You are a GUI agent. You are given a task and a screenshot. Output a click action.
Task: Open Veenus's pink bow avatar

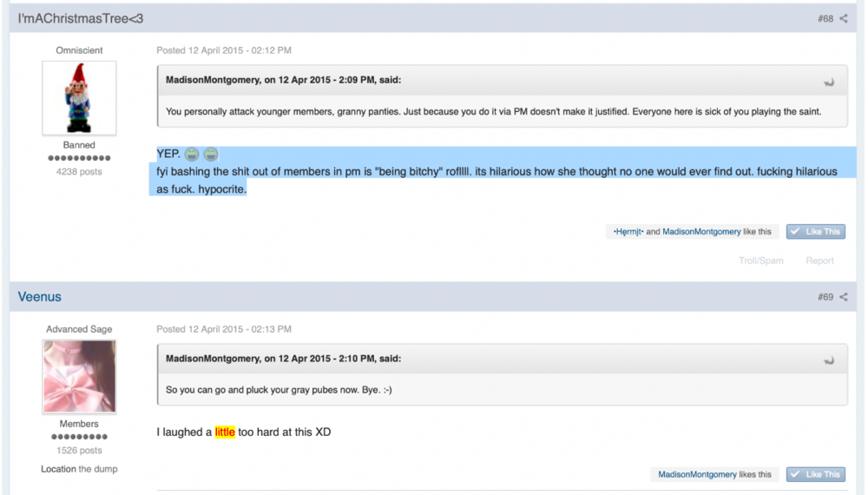pyautogui.click(x=79, y=377)
